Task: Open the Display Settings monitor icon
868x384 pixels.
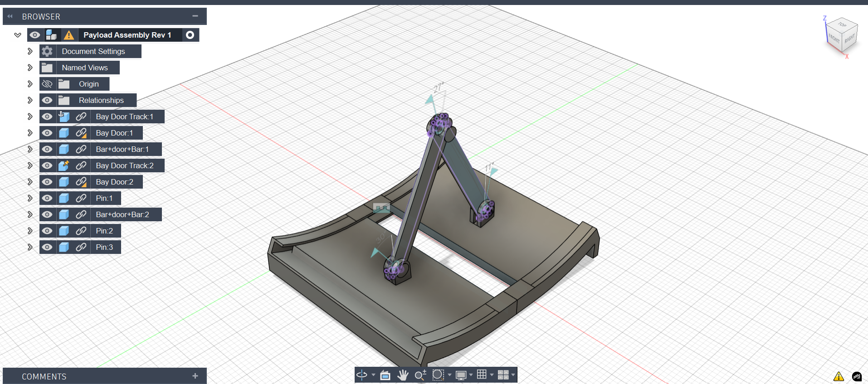Action: point(461,375)
